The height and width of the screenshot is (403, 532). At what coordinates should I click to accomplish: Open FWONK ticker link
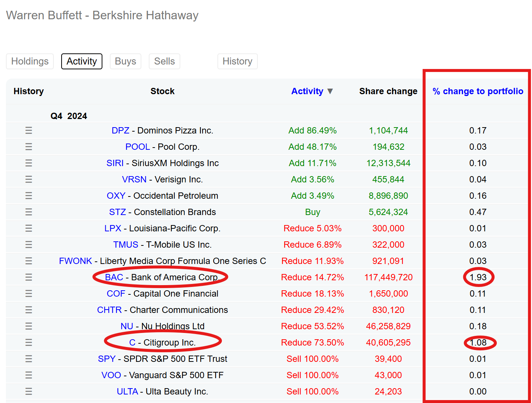pos(75,261)
